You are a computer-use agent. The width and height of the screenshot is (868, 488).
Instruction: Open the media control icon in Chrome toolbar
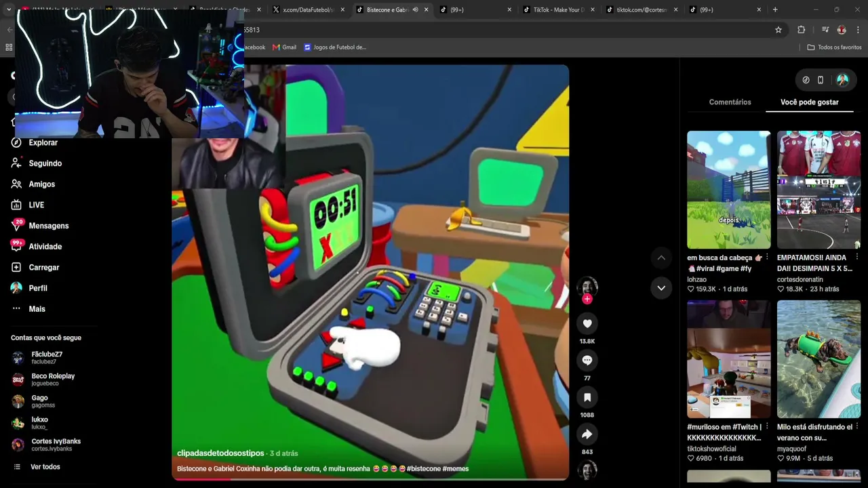(x=825, y=30)
